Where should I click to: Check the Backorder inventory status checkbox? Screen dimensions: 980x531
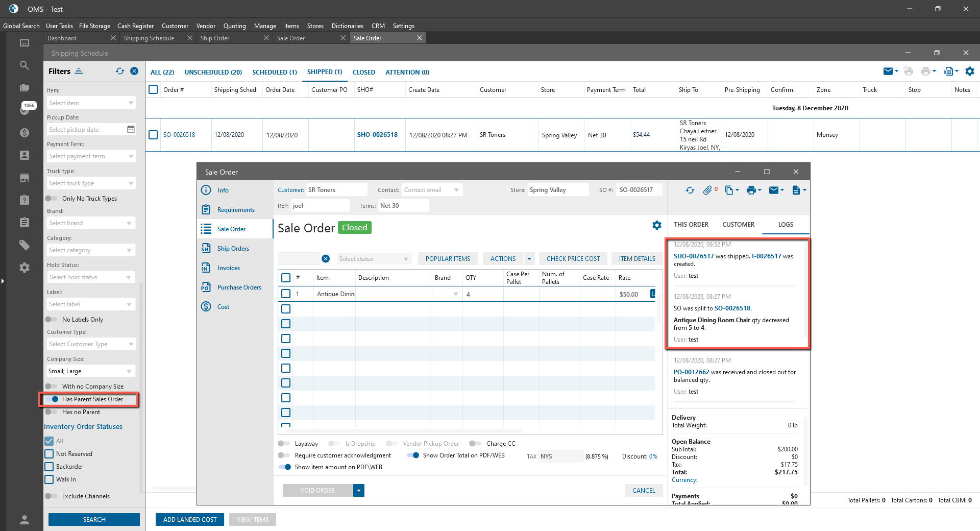tap(50, 467)
